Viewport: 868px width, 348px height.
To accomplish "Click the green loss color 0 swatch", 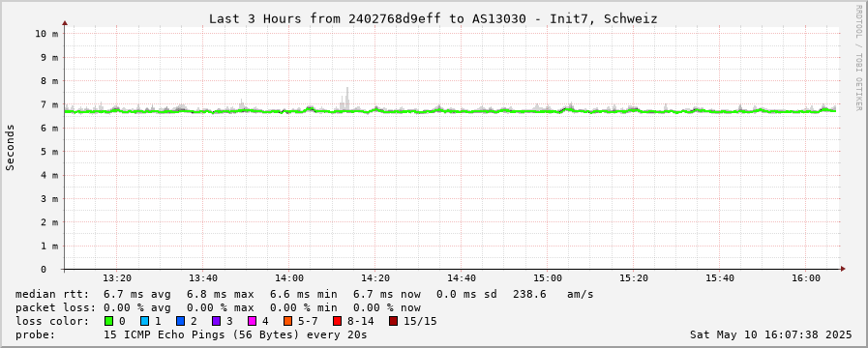I will 108,321.
